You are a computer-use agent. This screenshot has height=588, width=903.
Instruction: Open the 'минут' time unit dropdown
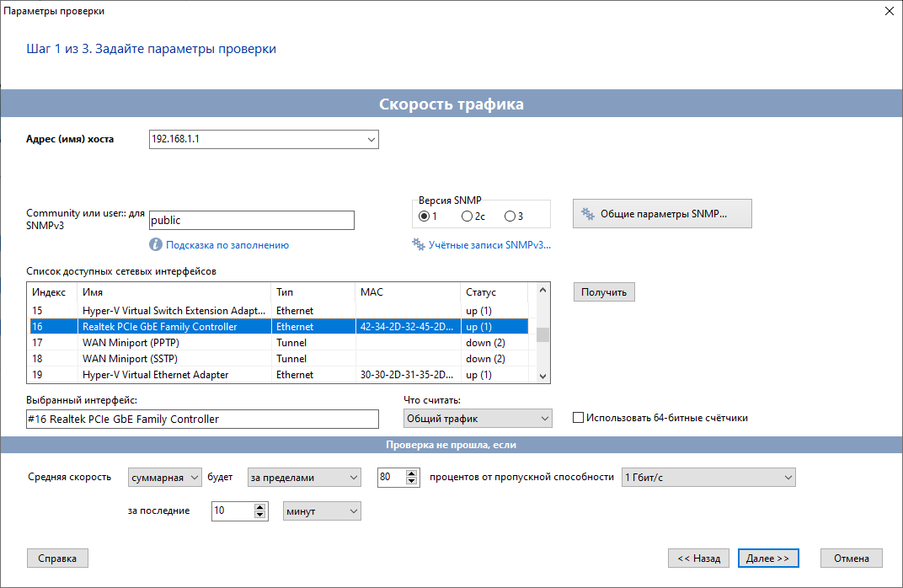pos(352,511)
